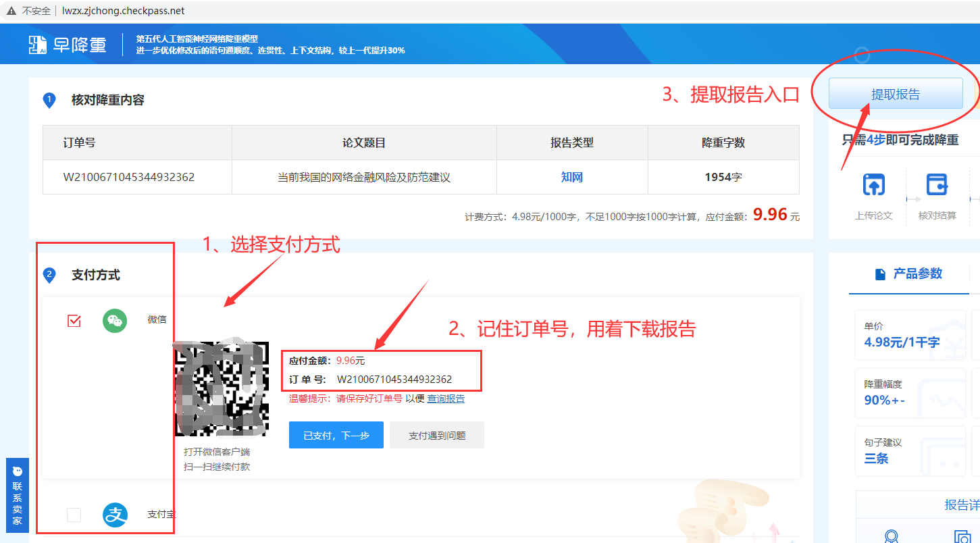980x543 pixels.
Task: Click the step 1 location pin icon
Action: (x=49, y=101)
